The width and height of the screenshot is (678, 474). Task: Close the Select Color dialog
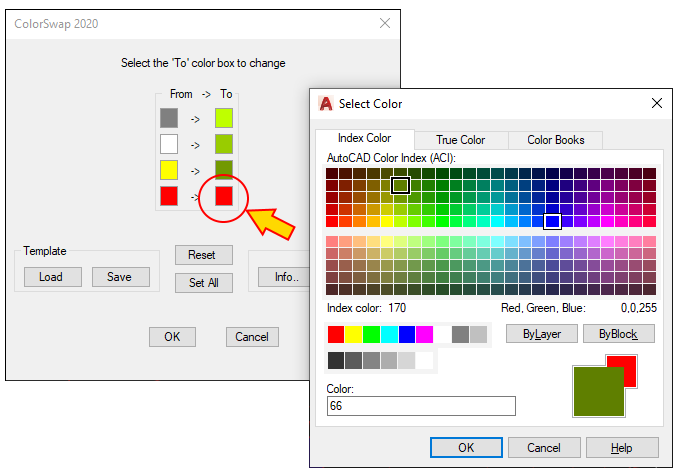(x=657, y=103)
